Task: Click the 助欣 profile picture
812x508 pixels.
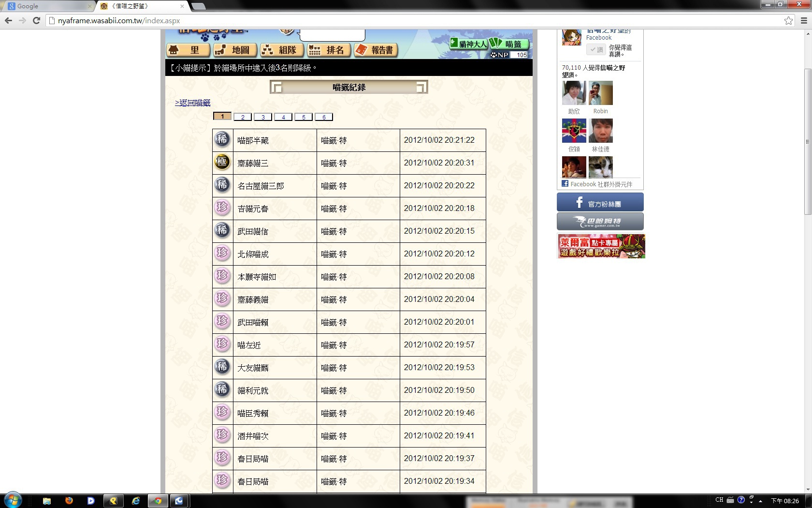Action: pyautogui.click(x=574, y=93)
